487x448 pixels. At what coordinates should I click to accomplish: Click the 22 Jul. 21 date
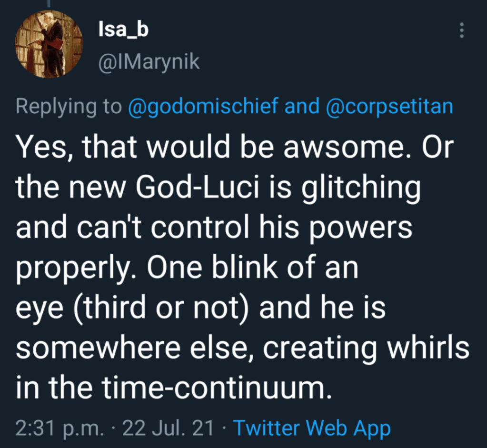pos(168,428)
